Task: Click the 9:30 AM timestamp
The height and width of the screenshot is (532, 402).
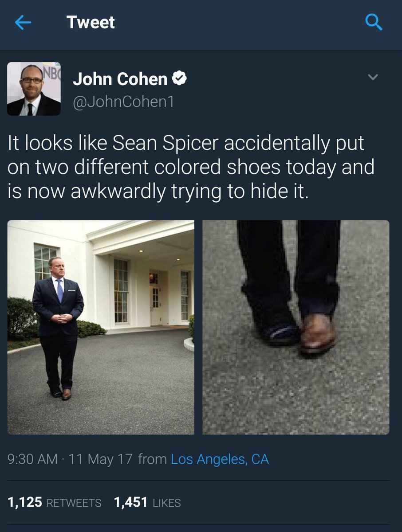Action: coord(33,459)
